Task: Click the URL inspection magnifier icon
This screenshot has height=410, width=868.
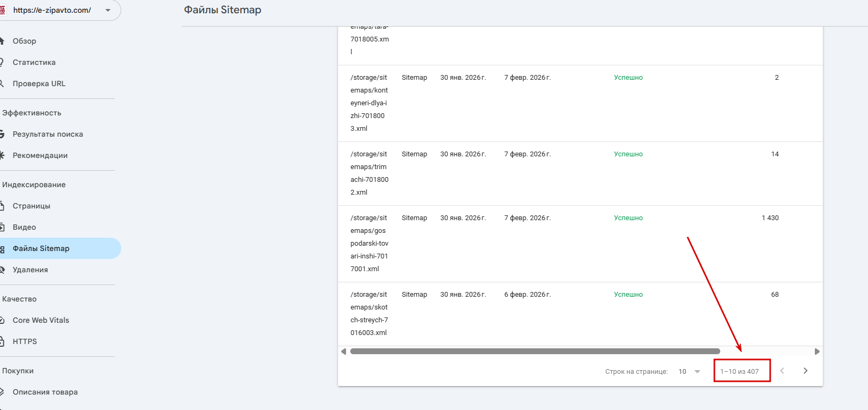Action: (2, 83)
